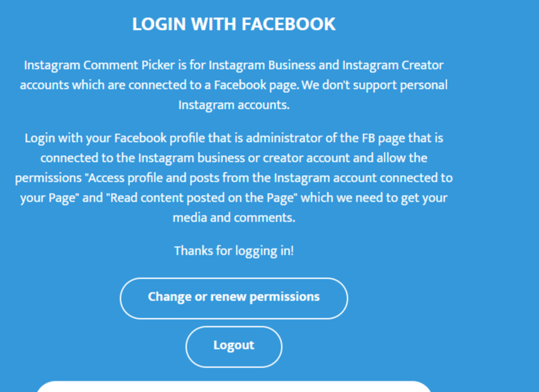539x392 pixels.
Task: Click the quoted text "Read content posted on the Page"
Action: click(x=198, y=198)
